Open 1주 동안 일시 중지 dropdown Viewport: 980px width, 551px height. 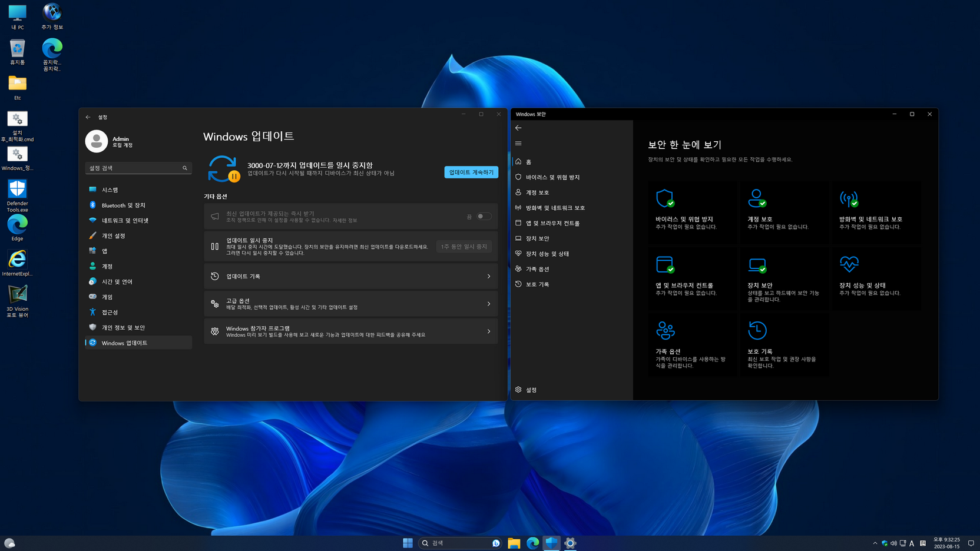click(464, 247)
